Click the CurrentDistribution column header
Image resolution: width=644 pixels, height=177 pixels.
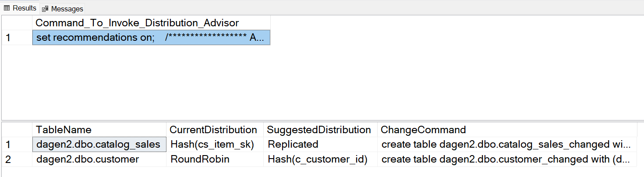coord(215,130)
